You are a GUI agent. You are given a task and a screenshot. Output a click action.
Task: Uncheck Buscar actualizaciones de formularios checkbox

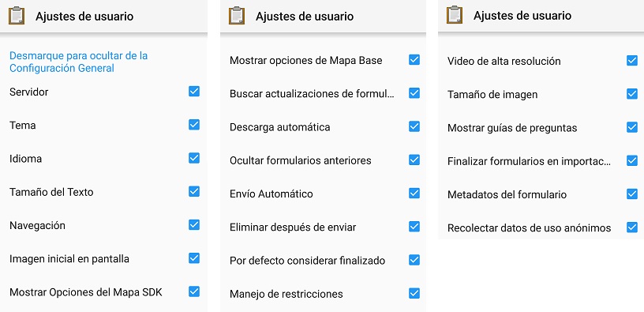pyautogui.click(x=414, y=93)
